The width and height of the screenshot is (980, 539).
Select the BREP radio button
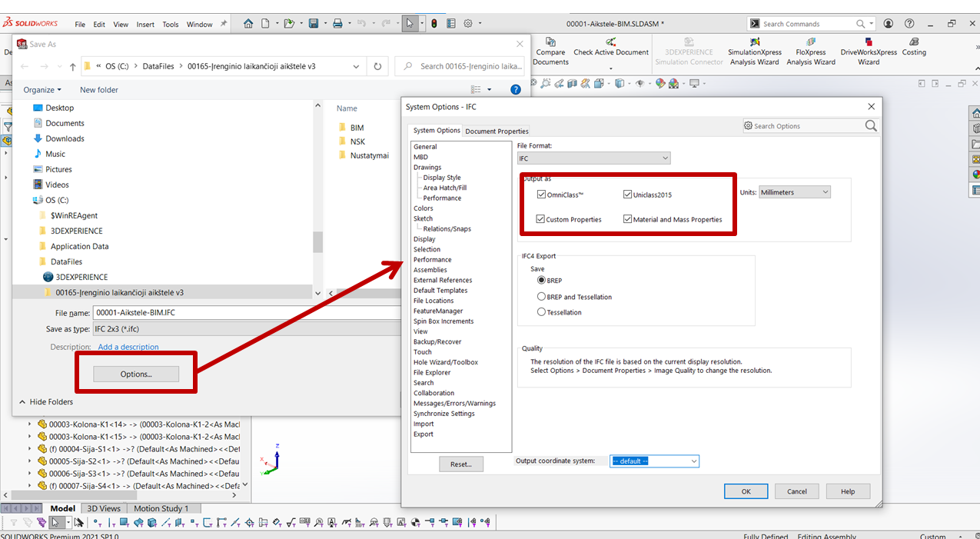(x=541, y=281)
